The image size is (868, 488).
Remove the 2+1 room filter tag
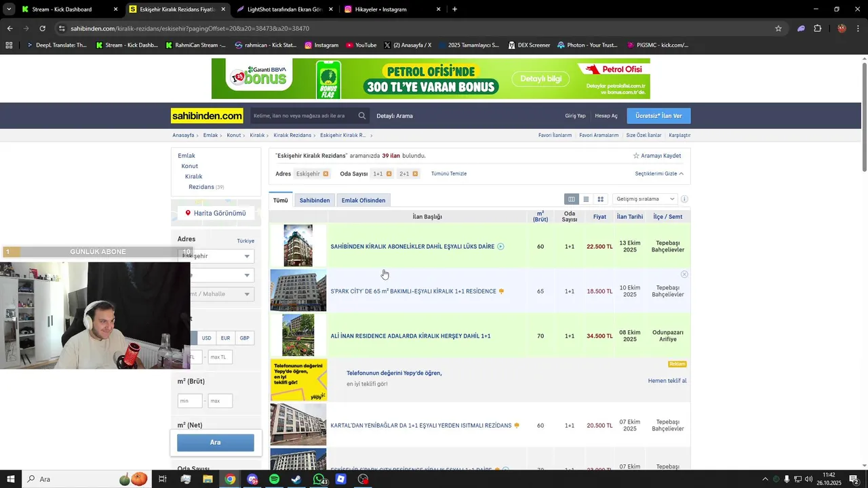click(x=415, y=174)
